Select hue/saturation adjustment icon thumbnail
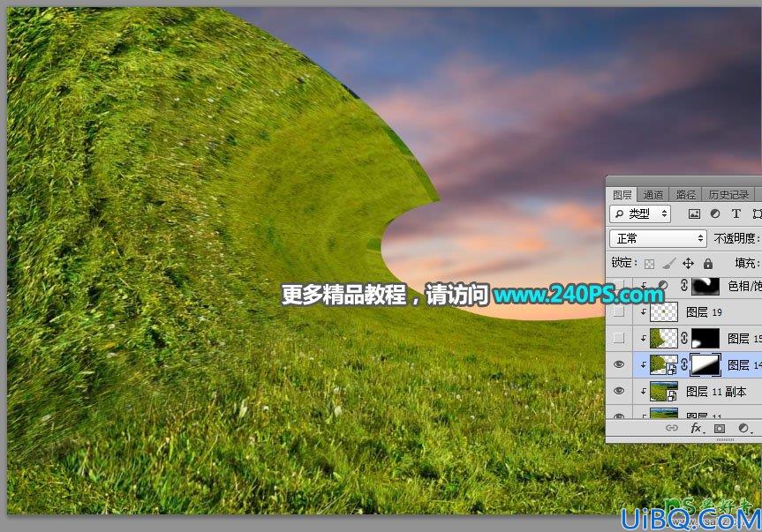This screenshot has width=762, height=532. click(663, 286)
